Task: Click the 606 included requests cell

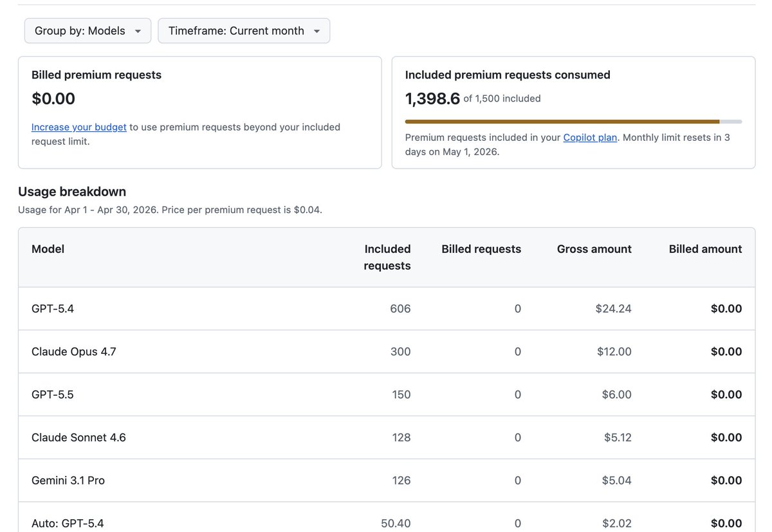Action: click(400, 309)
